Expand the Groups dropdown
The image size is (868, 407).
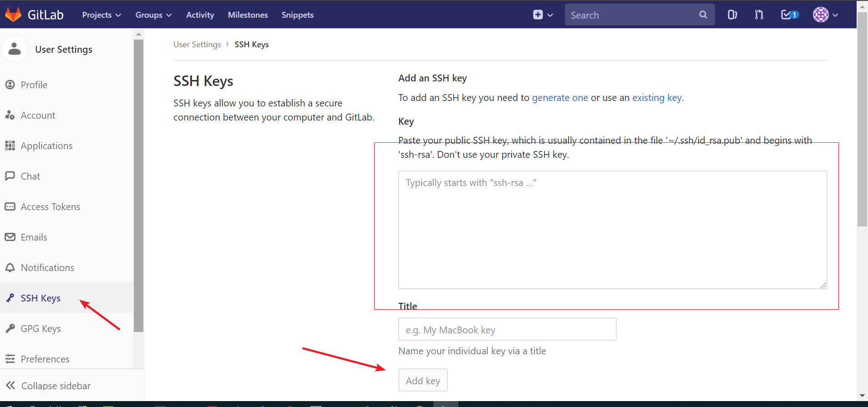153,15
